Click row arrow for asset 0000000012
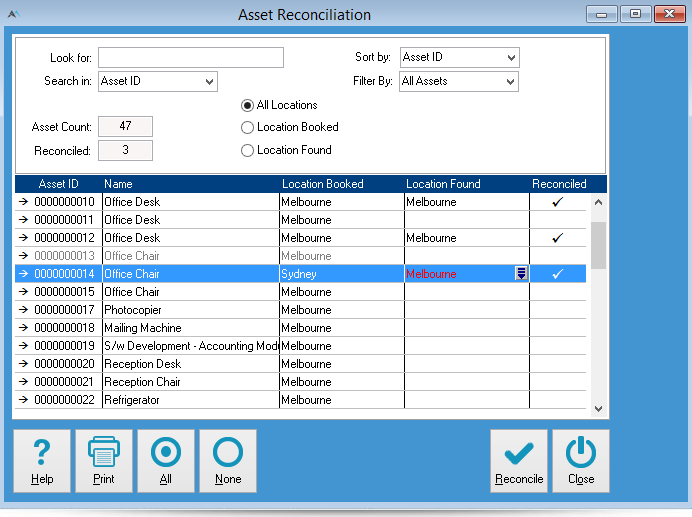Screen dimensions: 692x517 (23, 238)
